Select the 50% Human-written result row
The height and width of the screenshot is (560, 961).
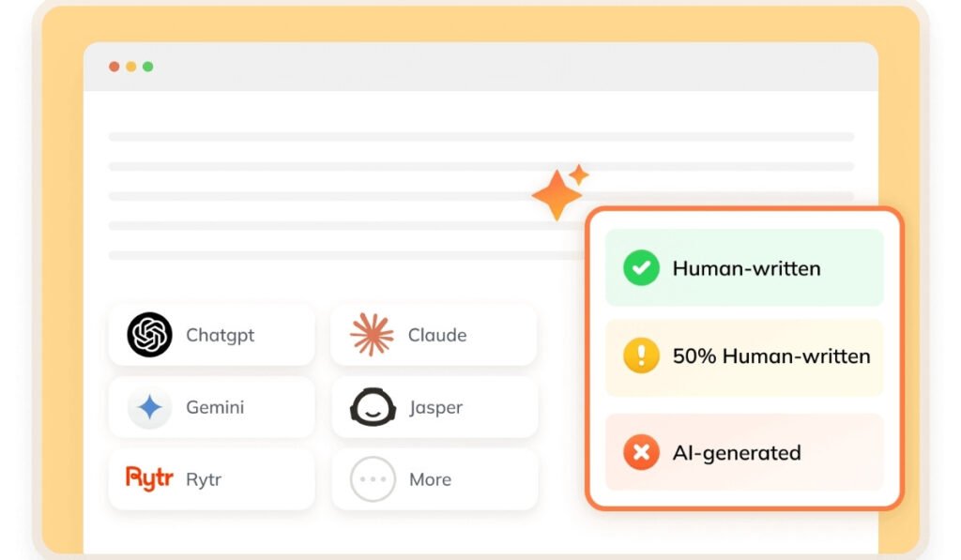pyautogui.click(x=744, y=357)
